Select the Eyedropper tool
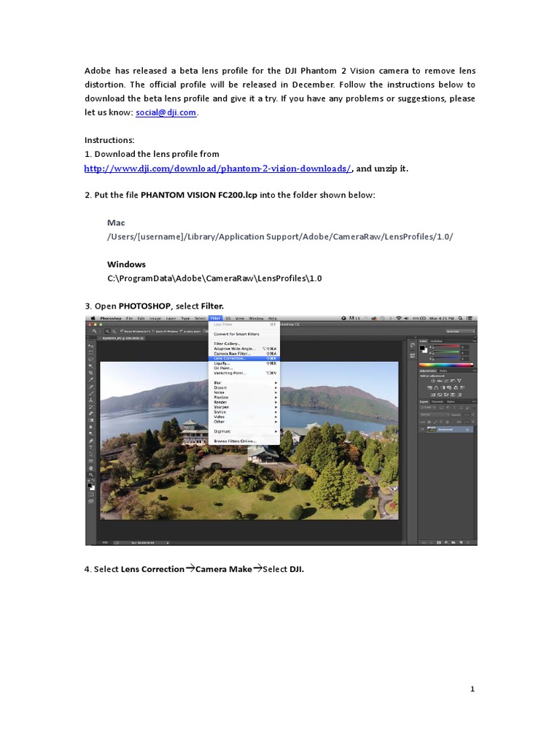The image size is (560, 747). [x=91, y=379]
